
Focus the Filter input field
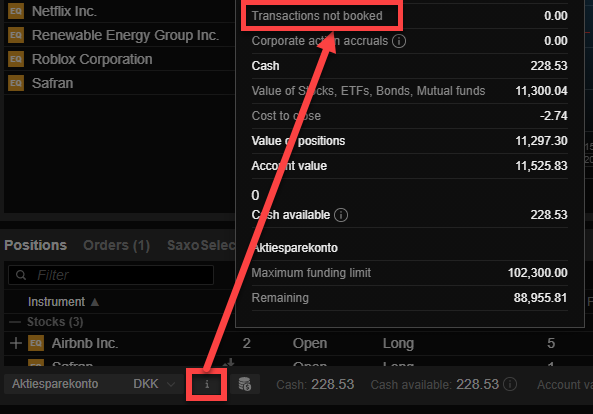[111, 275]
